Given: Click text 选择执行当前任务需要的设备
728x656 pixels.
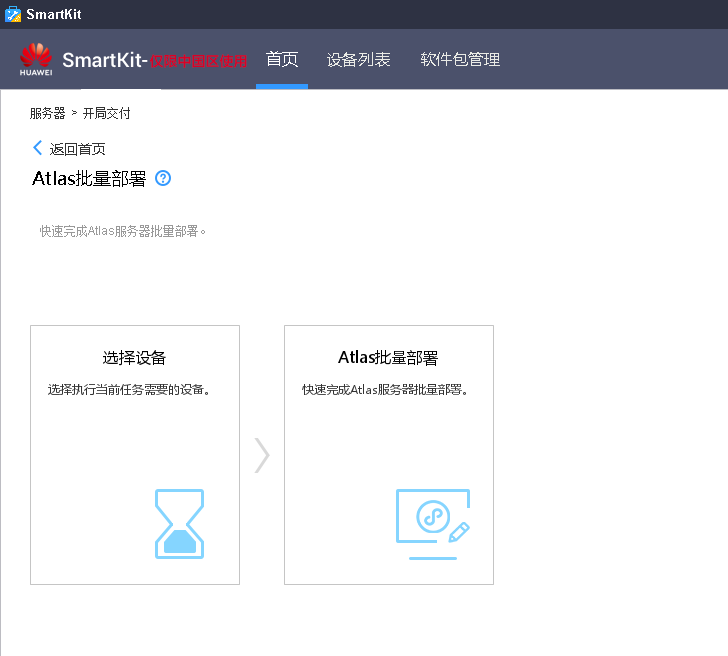Looking at the screenshot, I should coord(129,390).
